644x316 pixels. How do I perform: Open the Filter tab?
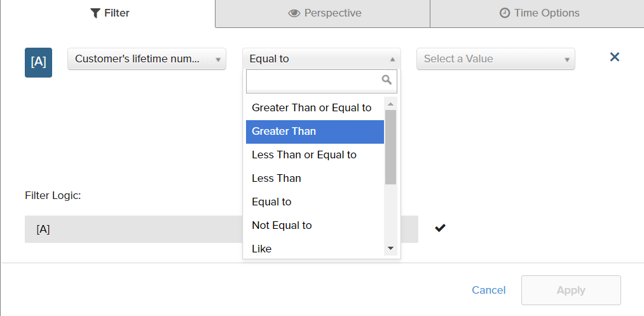[x=110, y=13]
